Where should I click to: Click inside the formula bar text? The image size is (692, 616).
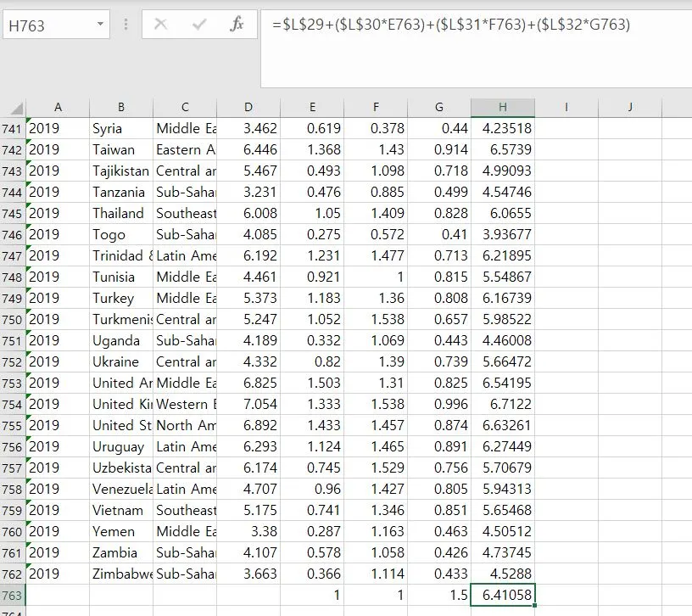point(450,25)
